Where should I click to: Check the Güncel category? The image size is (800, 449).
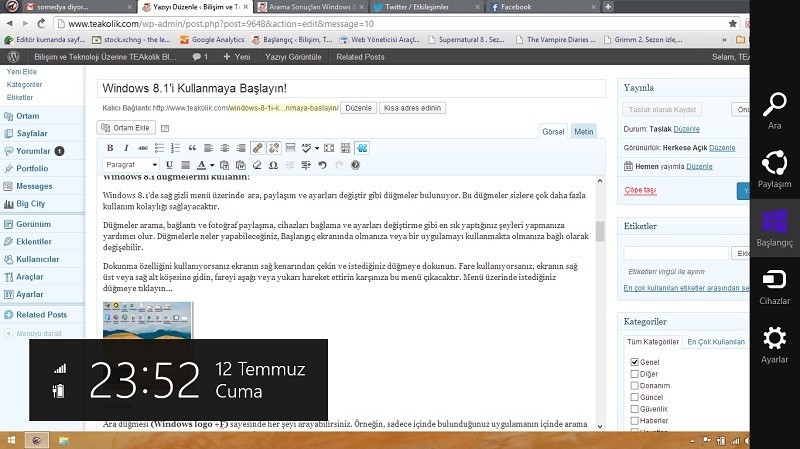tap(635, 397)
